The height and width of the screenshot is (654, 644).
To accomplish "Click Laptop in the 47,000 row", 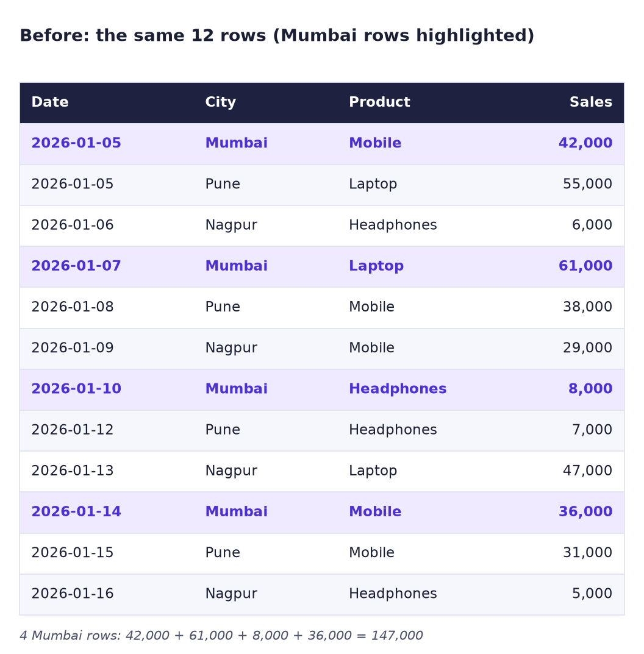I will point(373,471).
